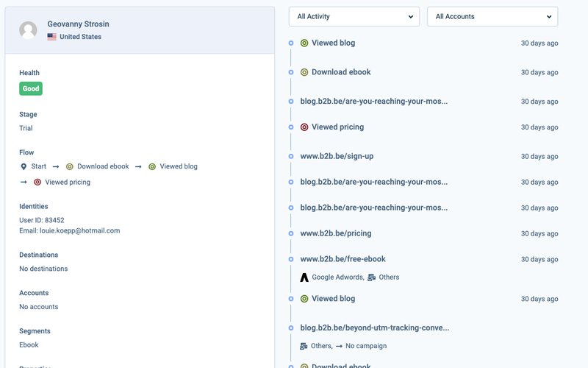
Task: Click the United States flag icon
Action: [51, 37]
